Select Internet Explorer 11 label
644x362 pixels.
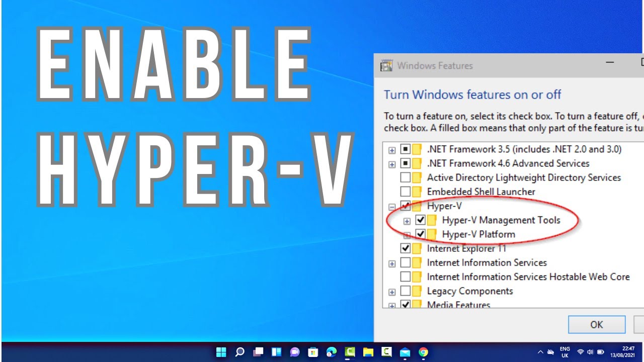pyautogui.click(x=466, y=248)
